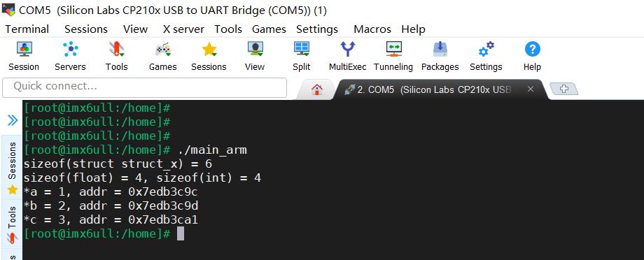The image size is (644, 260).
Task: Open the Session toolbar icon
Action: (x=24, y=49)
